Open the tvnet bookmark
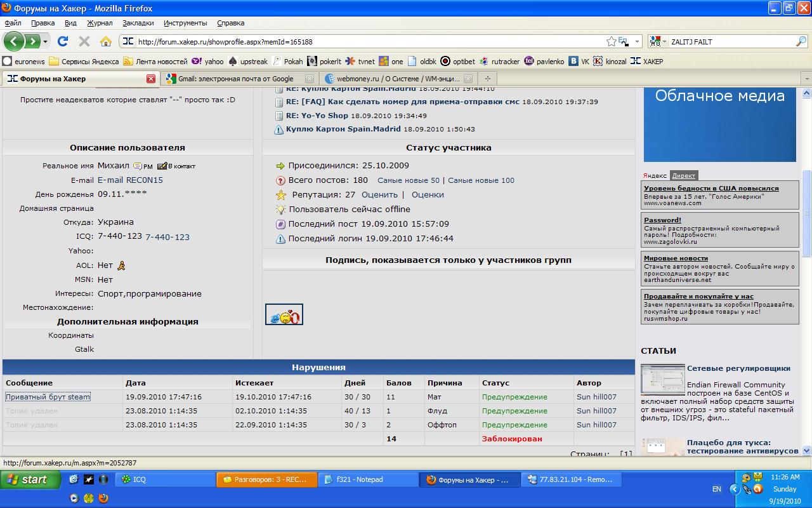 coord(360,62)
